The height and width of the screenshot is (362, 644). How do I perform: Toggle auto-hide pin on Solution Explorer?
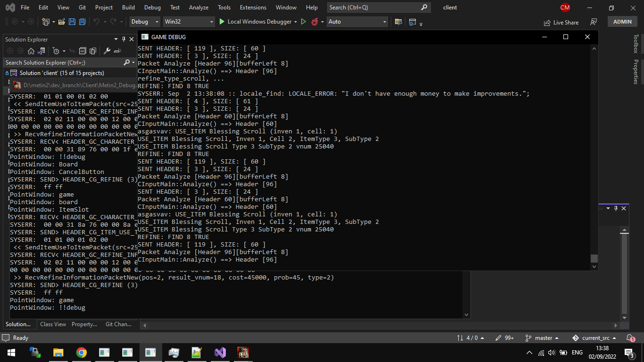(124, 40)
